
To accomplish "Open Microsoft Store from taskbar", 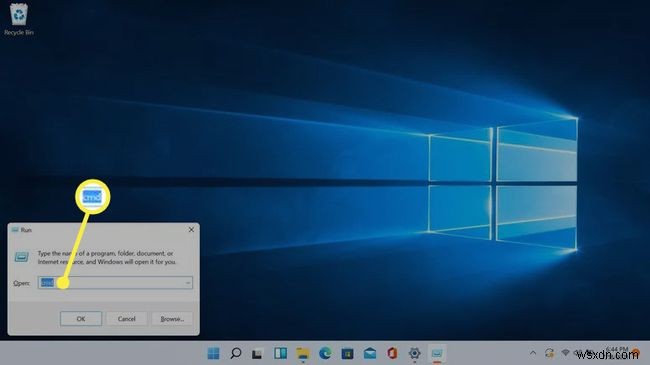I will [x=347, y=353].
